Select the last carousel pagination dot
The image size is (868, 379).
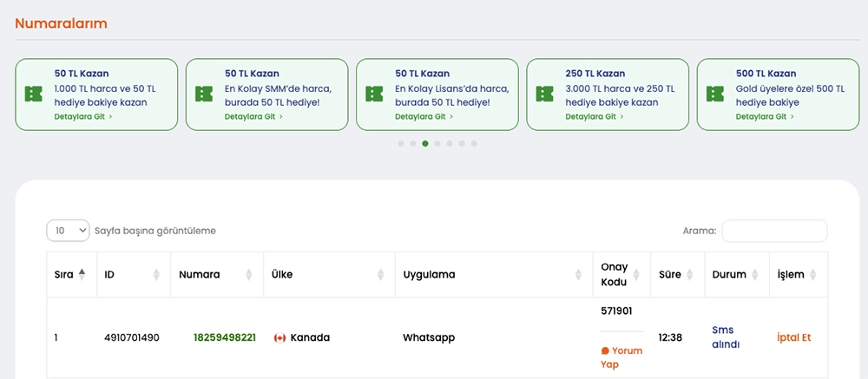click(x=474, y=143)
